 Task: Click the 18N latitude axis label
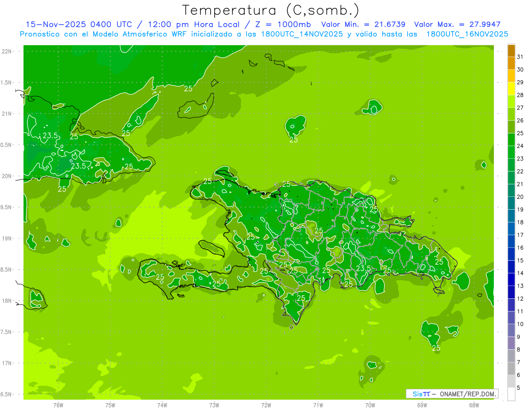click(6, 301)
